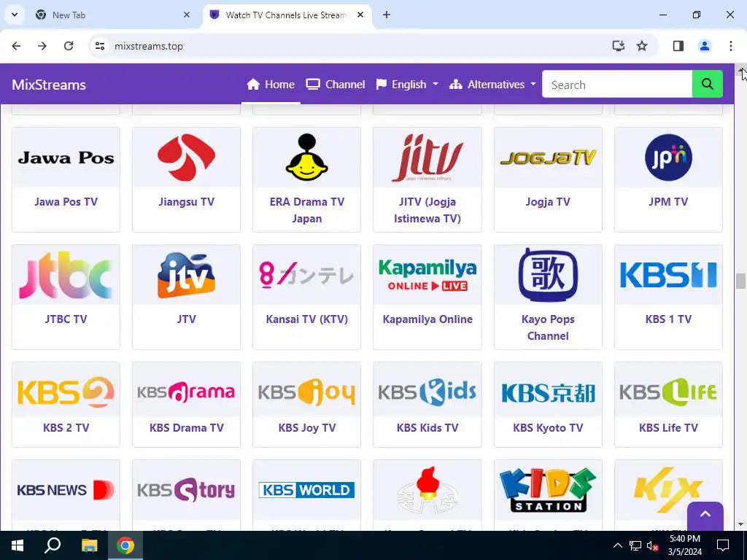Click the KBS News D logo

[66, 490]
